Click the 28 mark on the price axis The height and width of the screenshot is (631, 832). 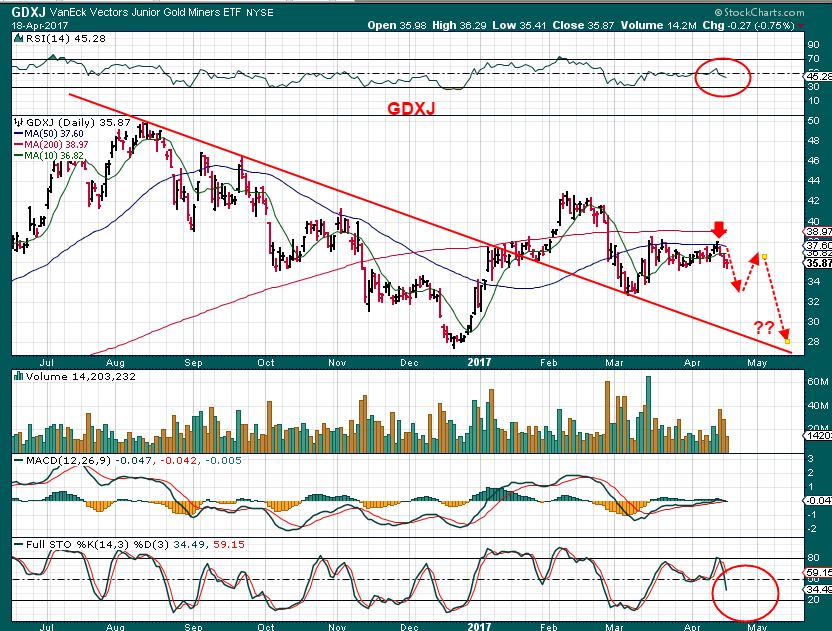click(x=813, y=342)
